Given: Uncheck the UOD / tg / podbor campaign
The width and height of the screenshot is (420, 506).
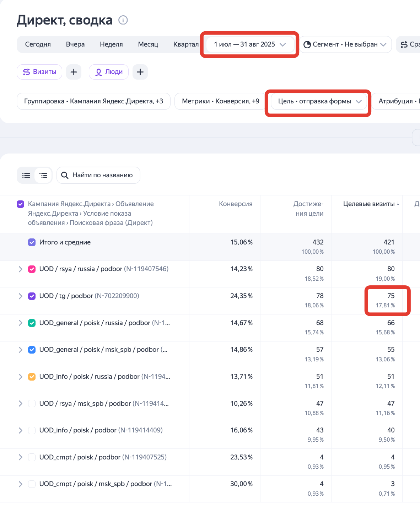Looking at the screenshot, I should pos(32,296).
